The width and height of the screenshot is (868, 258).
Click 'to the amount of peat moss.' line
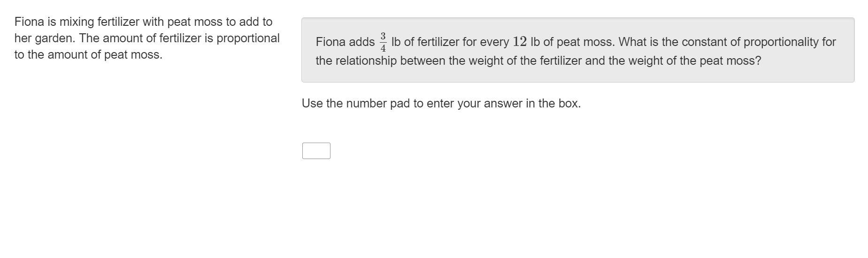88,54
